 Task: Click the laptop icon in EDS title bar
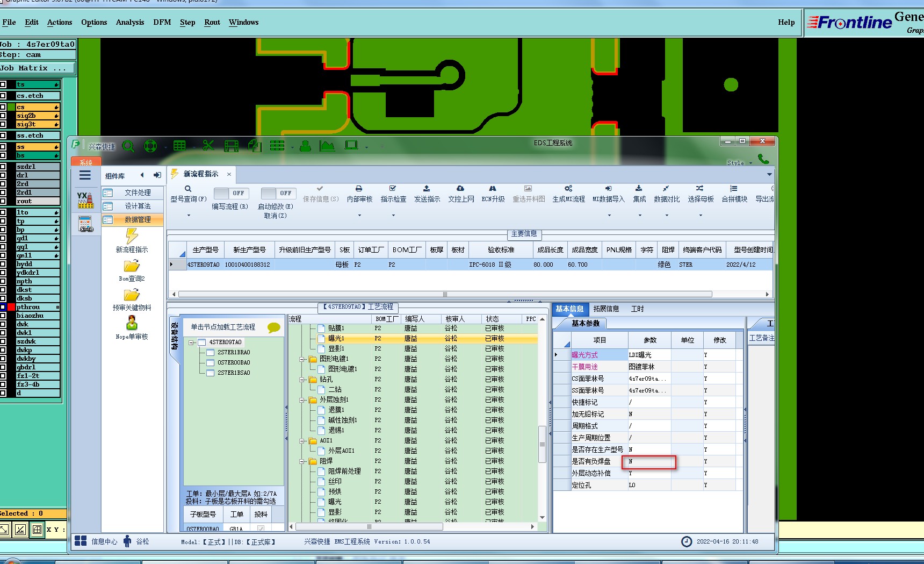click(351, 145)
